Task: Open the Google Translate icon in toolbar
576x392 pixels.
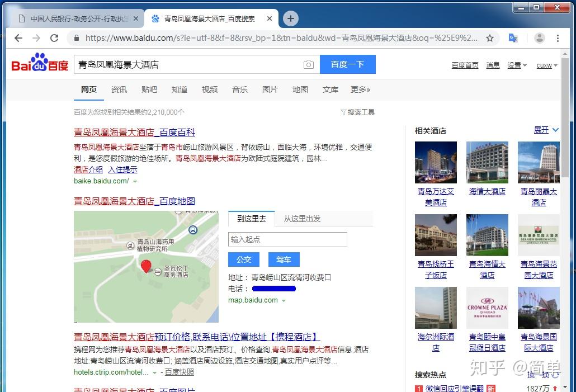Action: coord(513,38)
